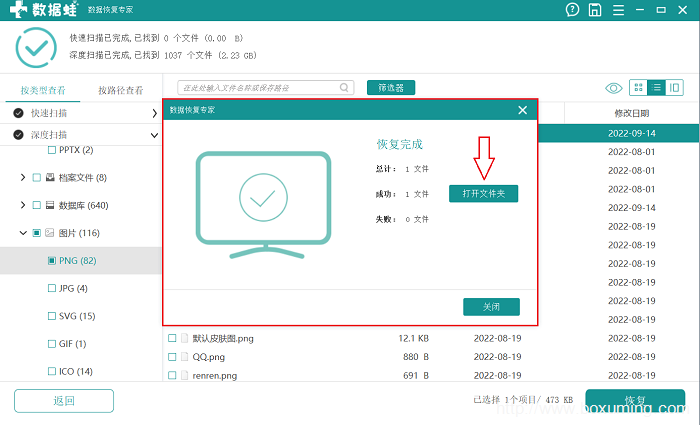Viewport: 700px width, 425px height.
Task: Open the help question-mark icon
Action: [x=572, y=9]
